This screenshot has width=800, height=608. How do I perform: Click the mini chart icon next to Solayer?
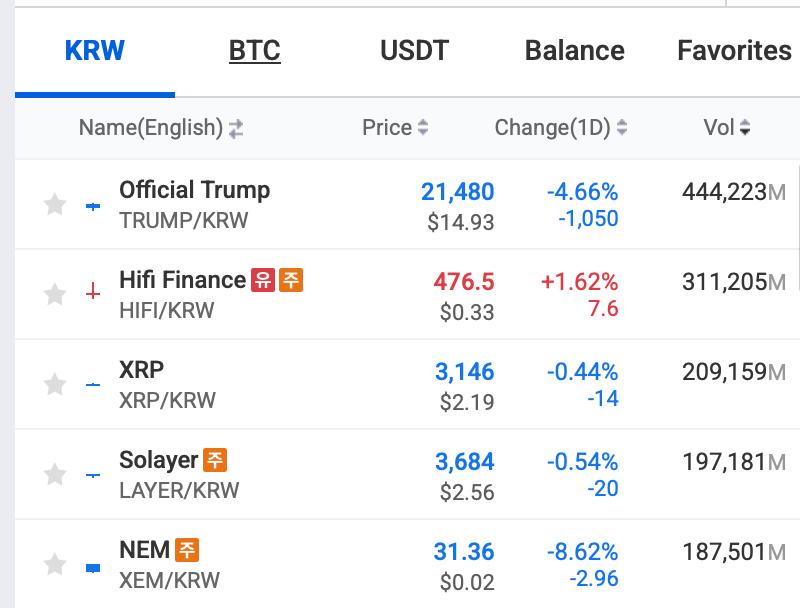(93, 477)
